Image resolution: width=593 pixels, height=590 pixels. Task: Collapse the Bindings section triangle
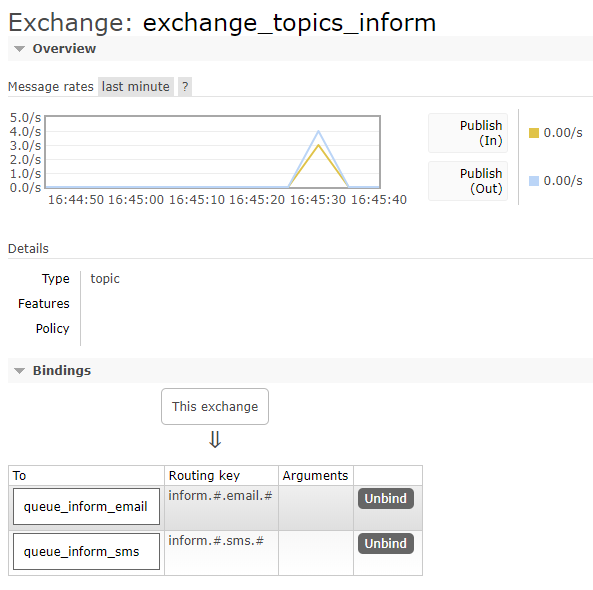[19, 371]
